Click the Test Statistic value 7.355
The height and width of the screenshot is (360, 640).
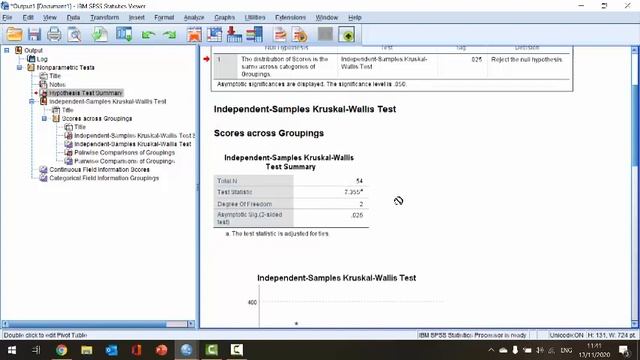point(353,192)
